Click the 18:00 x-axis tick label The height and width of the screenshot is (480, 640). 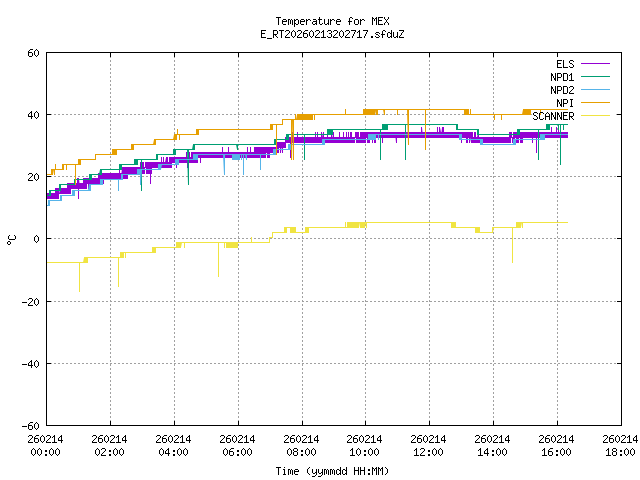click(x=619, y=445)
